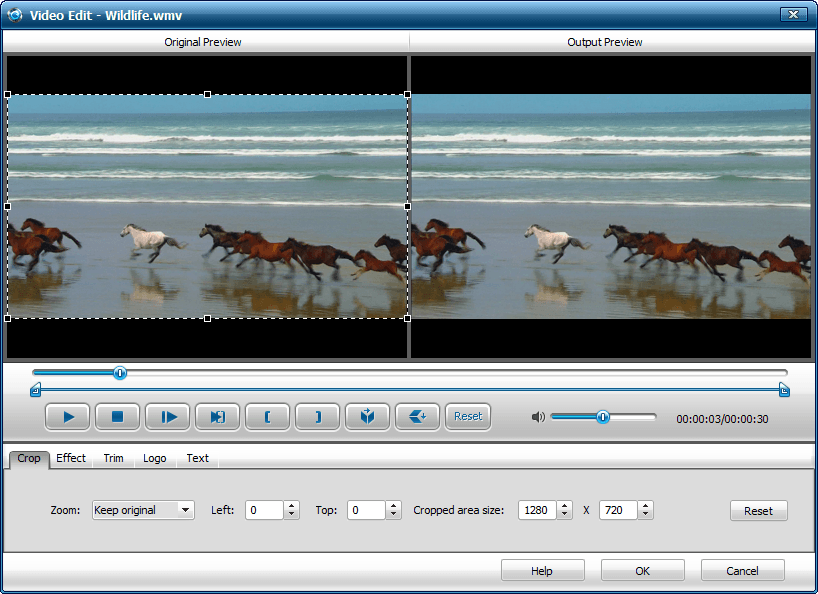This screenshot has height=594, width=818.
Task: Set trim end with right bracket button
Action: 317,417
